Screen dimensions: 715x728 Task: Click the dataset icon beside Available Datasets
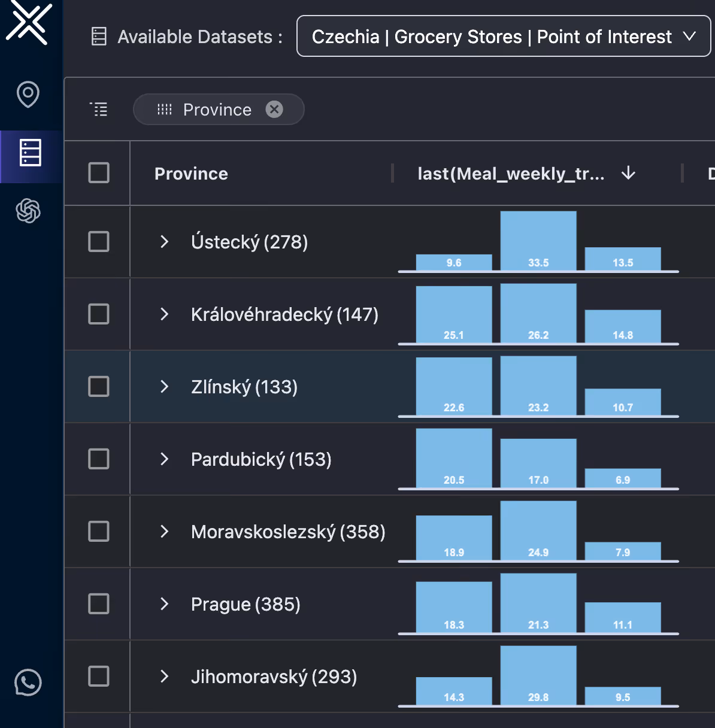99,37
